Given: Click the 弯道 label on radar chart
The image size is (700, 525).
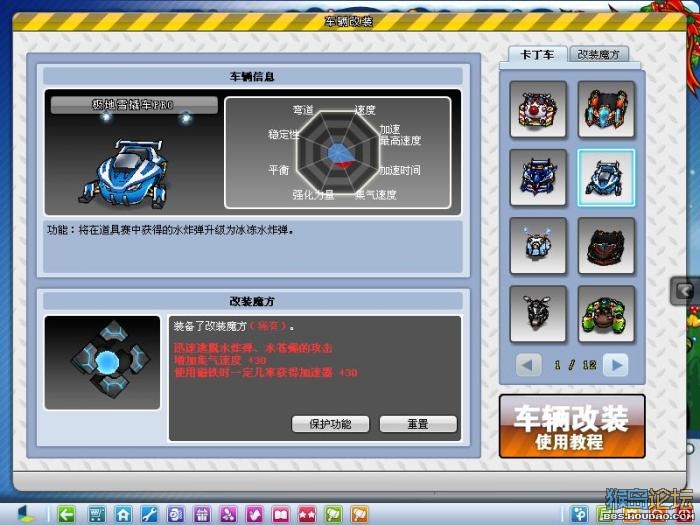Looking at the screenshot, I should pyautogui.click(x=303, y=110).
